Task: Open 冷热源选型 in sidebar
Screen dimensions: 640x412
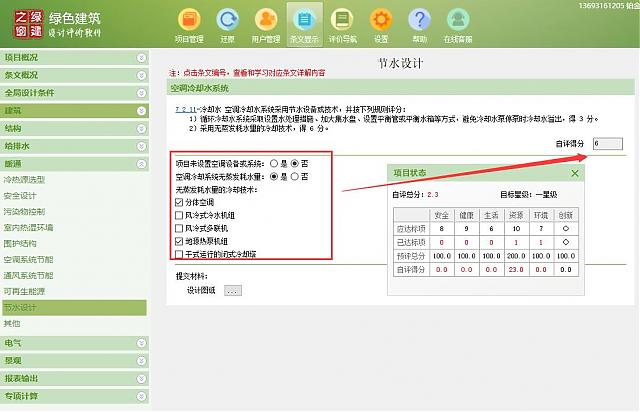Action: point(24,179)
